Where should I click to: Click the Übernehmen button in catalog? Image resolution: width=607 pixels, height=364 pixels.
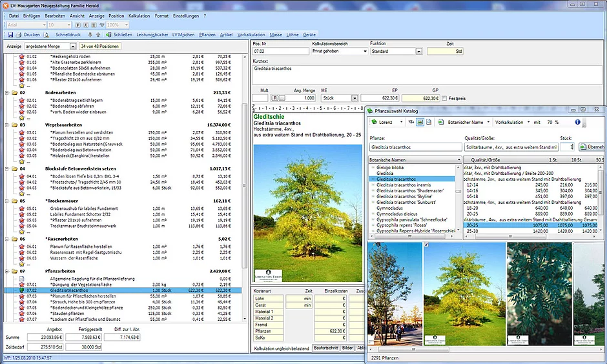591,147
